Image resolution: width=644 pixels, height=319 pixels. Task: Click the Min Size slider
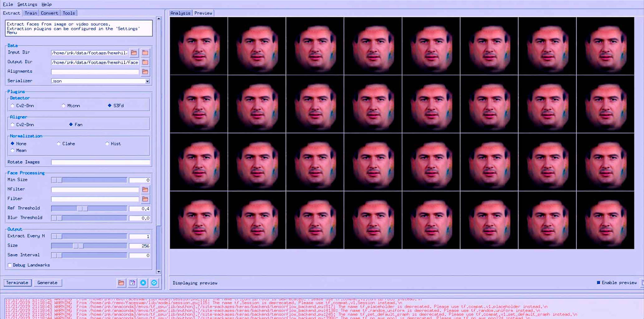(x=89, y=180)
